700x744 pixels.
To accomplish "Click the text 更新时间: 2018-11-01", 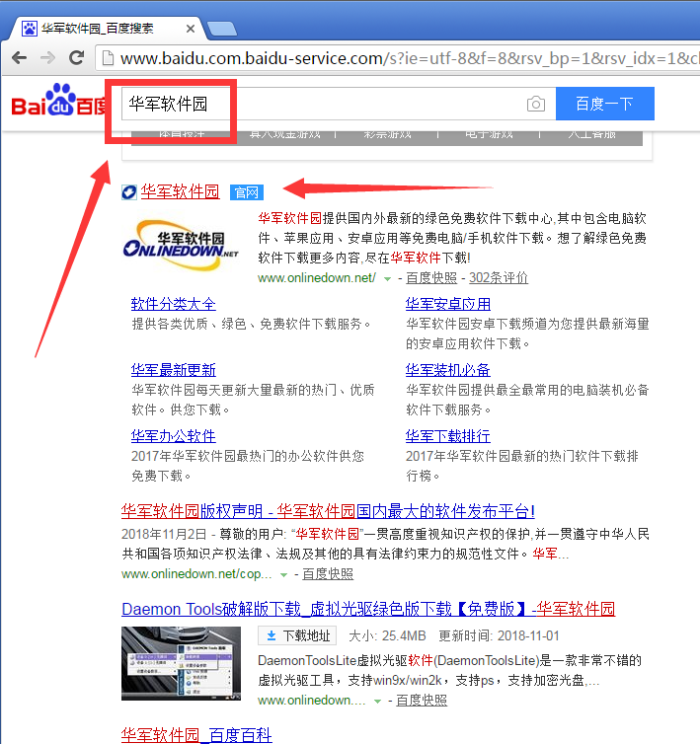I will [499, 635].
